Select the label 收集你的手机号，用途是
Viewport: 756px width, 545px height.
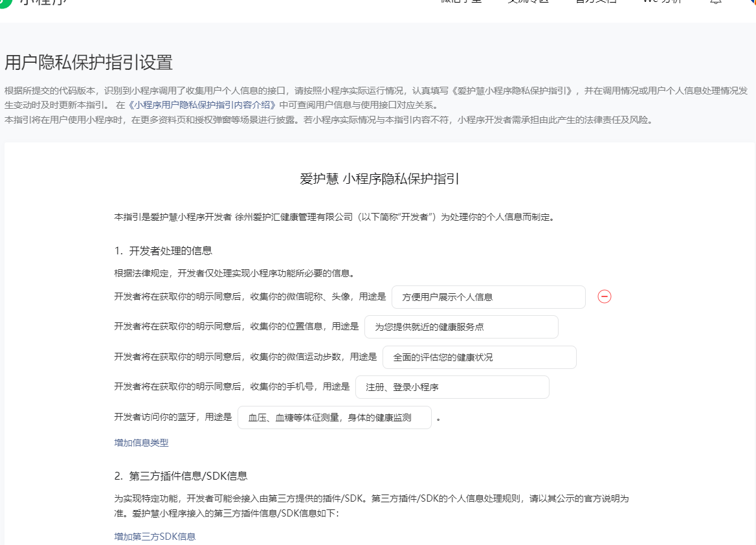300,387
